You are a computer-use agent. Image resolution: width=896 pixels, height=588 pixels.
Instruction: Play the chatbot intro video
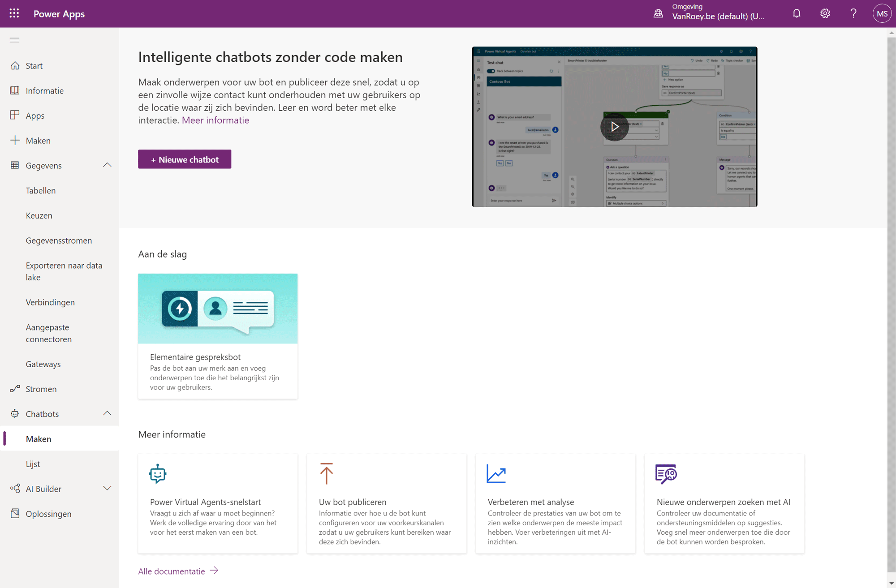[x=614, y=127]
